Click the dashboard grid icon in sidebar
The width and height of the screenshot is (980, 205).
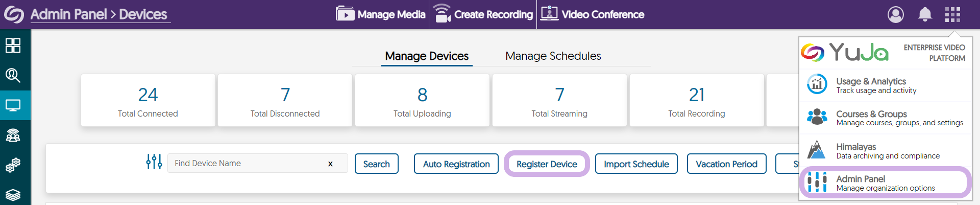tap(13, 45)
